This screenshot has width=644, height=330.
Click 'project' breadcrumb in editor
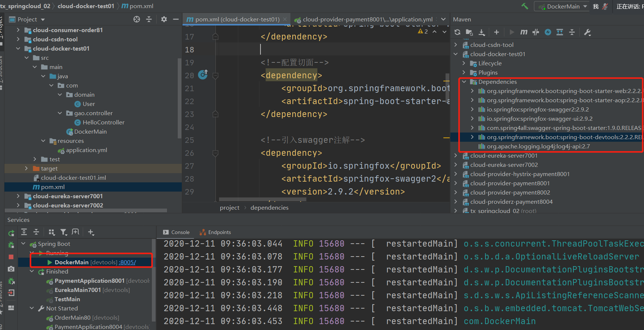tap(229, 207)
